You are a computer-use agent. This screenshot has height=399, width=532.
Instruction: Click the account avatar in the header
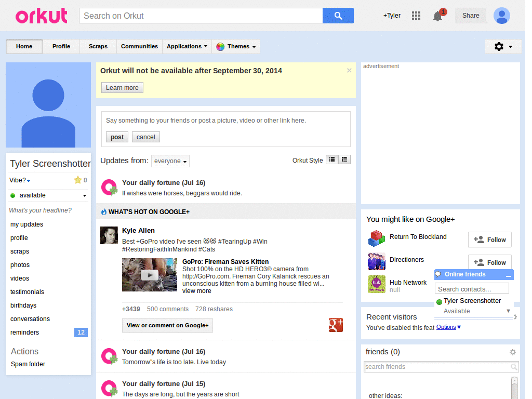pyautogui.click(x=502, y=16)
